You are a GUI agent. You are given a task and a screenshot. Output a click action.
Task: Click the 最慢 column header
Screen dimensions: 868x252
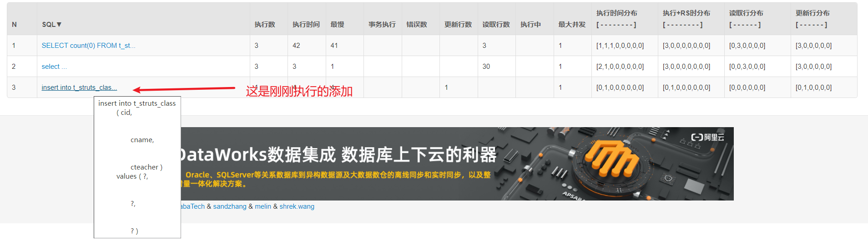(337, 25)
